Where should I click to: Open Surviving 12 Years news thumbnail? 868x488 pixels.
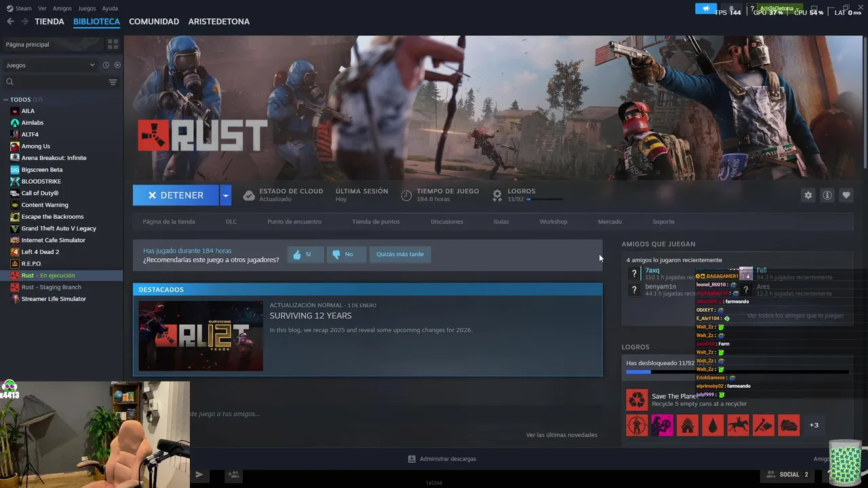coord(201,336)
